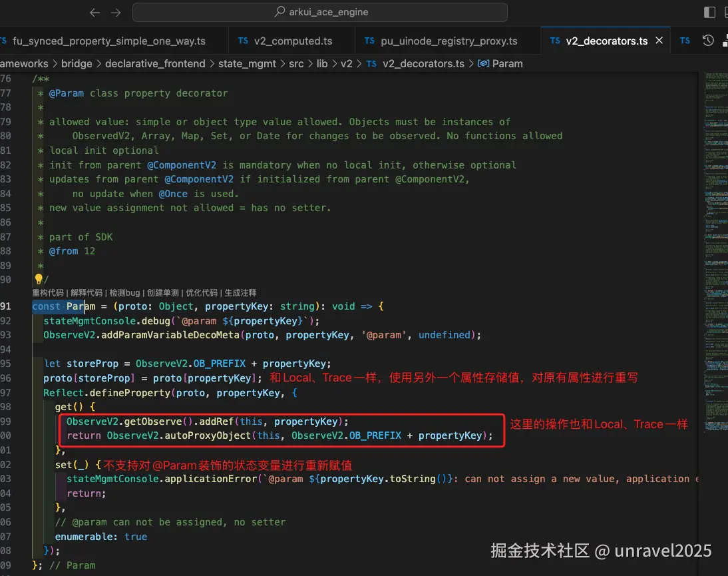
Task: Go back with the left arrow
Action: (94, 13)
